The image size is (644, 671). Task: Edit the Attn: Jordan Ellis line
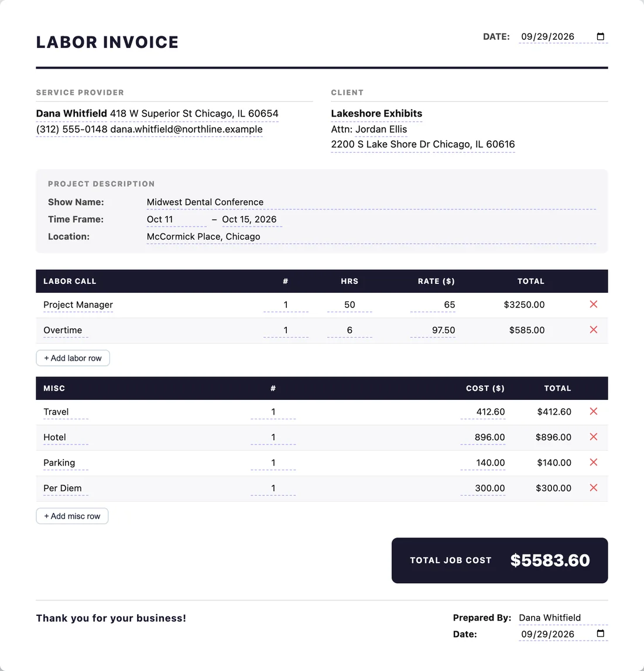click(x=369, y=129)
